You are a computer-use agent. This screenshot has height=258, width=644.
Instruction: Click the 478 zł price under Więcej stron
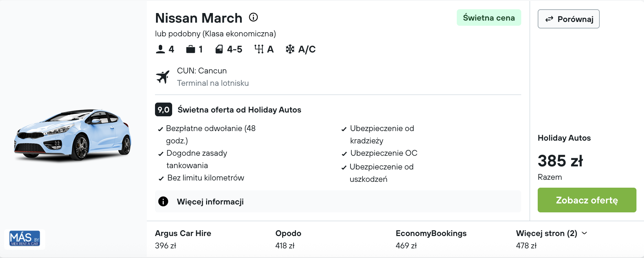coord(526,246)
